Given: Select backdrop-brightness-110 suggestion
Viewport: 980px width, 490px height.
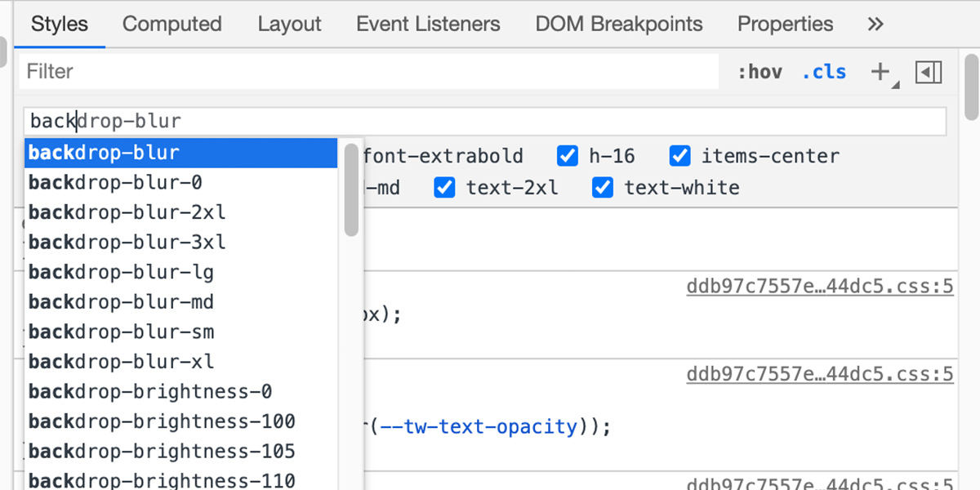Looking at the screenshot, I should tap(180, 480).
